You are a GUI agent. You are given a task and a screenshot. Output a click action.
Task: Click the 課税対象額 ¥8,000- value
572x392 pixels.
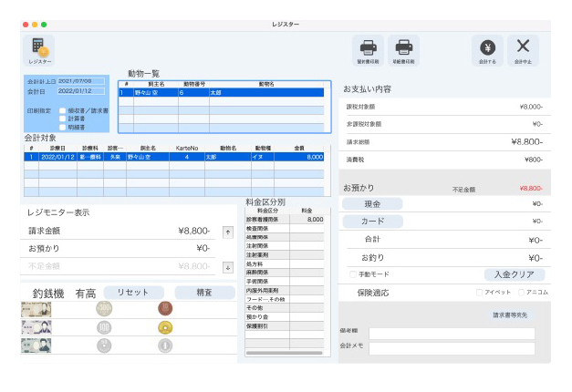click(531, 107)
